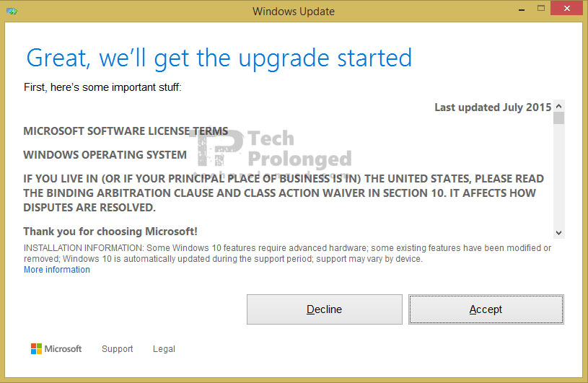This screenshot has height=383, width=588.
Task: Click the Last updated July 2015 text
Action: tap(493, 107)
